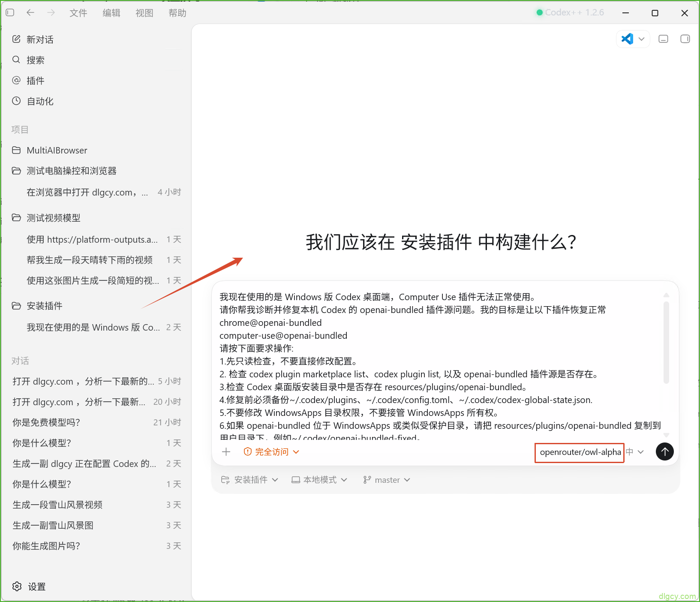The width and height of the screenshot is (700, 602).
Task: Toggle the right side panel icon
Action: click(x=685, y=39)
